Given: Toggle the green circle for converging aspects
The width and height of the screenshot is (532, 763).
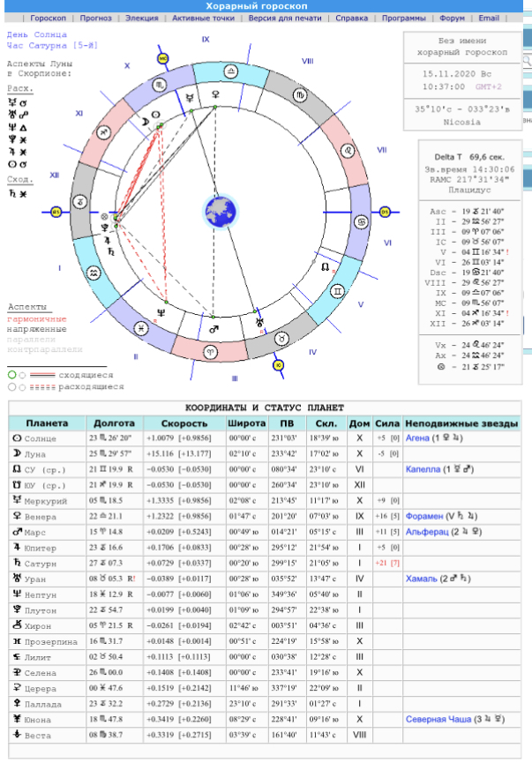Looking at the screenshot, I should coord(11,375).
